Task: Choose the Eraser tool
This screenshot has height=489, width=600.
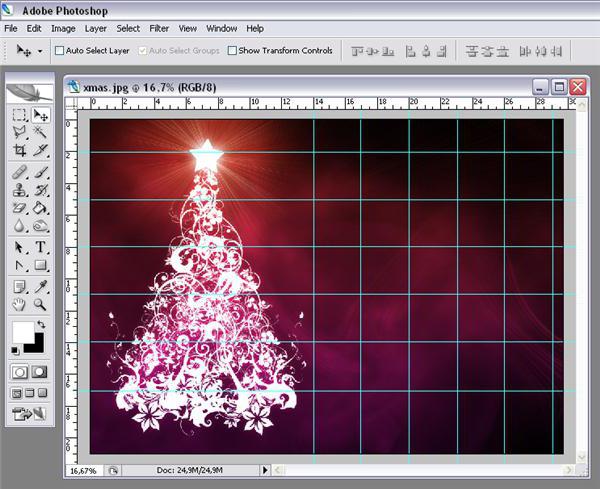Action: [x=19, y=208]
